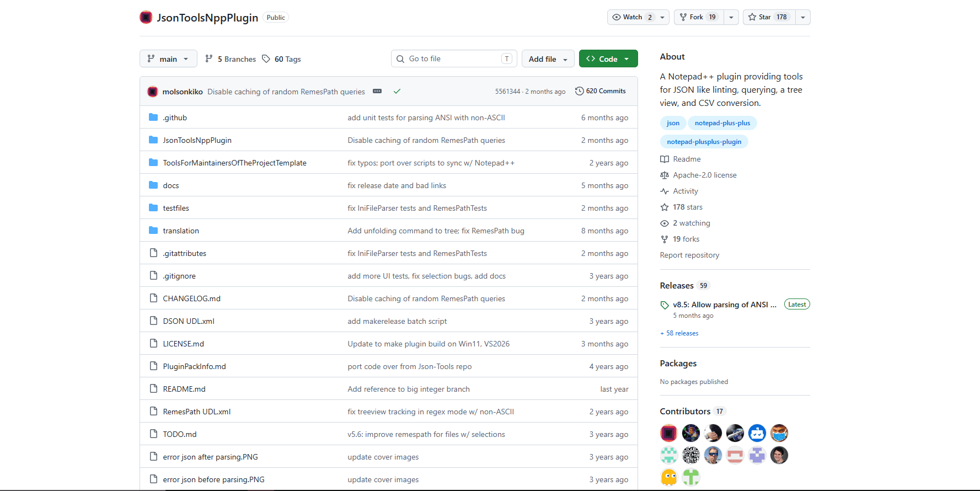The image size is (980, 491).
Task: Open the JsonToolsNppPlugin folder
Action: pyautogui.click(x=197, y=140)
